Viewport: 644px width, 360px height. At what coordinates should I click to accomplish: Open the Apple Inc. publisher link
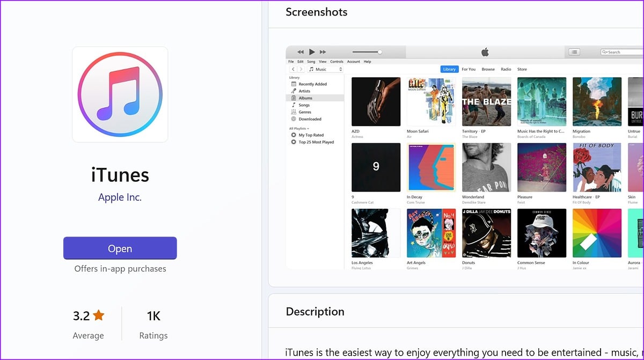pyautogui.click(x=120, y=197)
